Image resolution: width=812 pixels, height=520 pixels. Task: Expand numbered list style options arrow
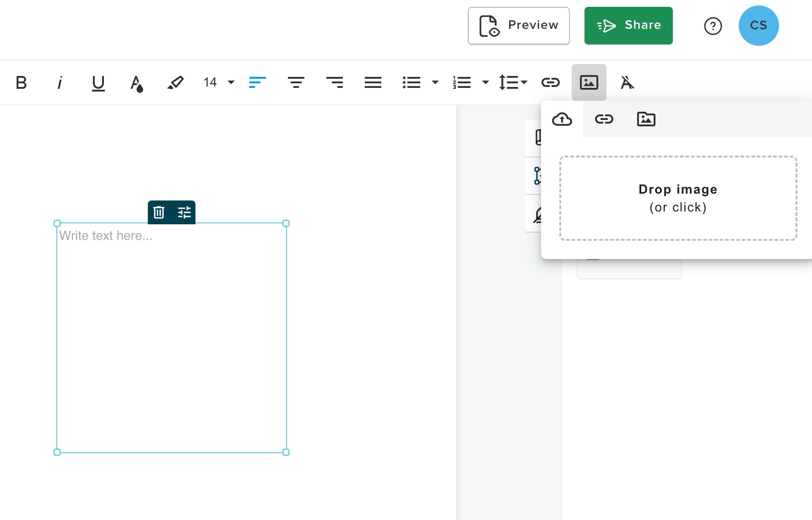485,82
